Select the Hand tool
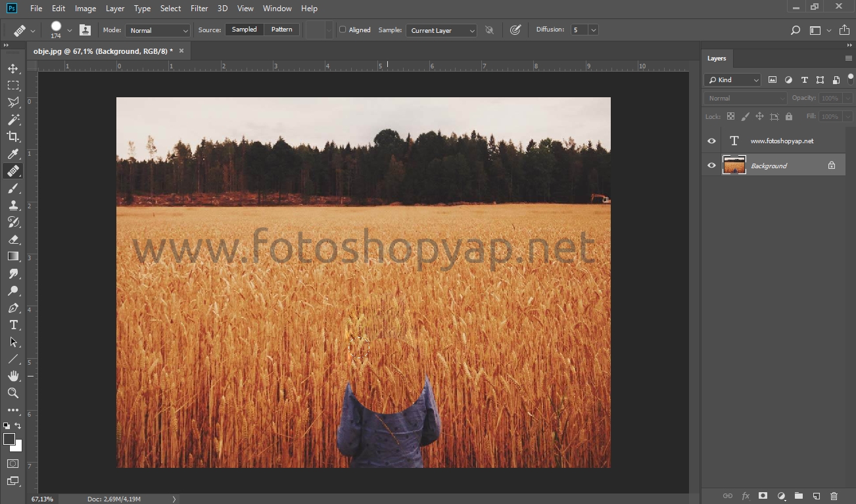The image size is (856, 504). coord(13,376)
